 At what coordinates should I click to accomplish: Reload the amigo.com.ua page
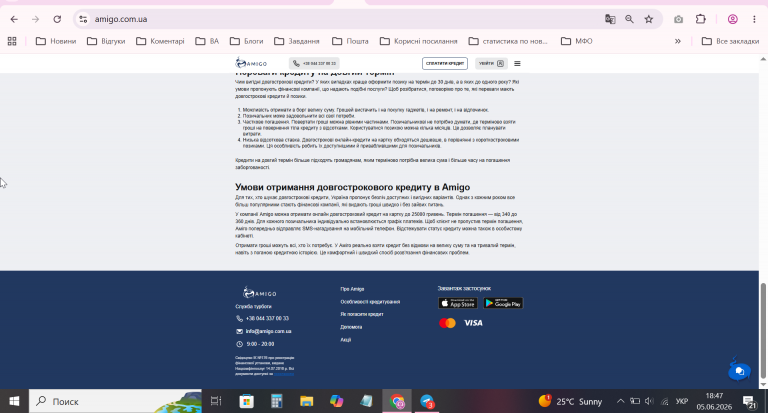tap(57, 19)
